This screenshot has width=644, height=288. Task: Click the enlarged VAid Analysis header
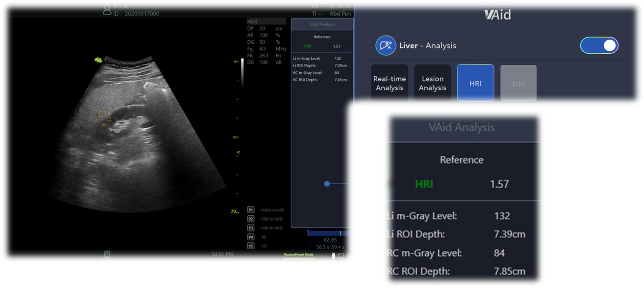[462, 127]
